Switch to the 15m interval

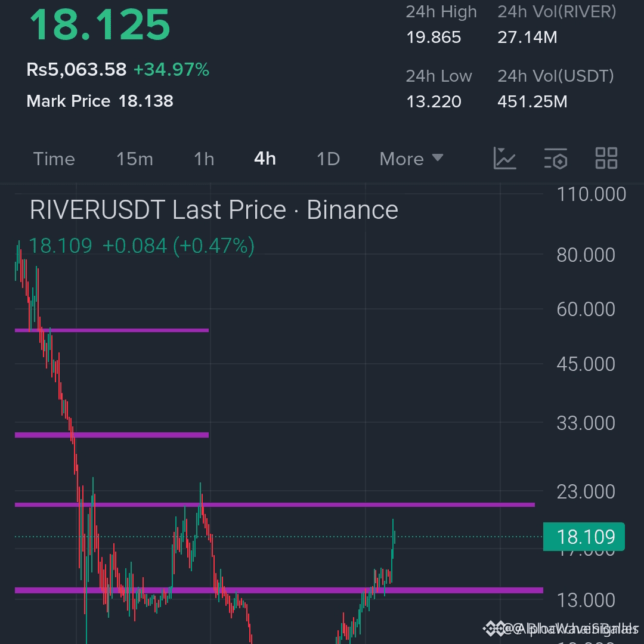click(x=135, y=159)
